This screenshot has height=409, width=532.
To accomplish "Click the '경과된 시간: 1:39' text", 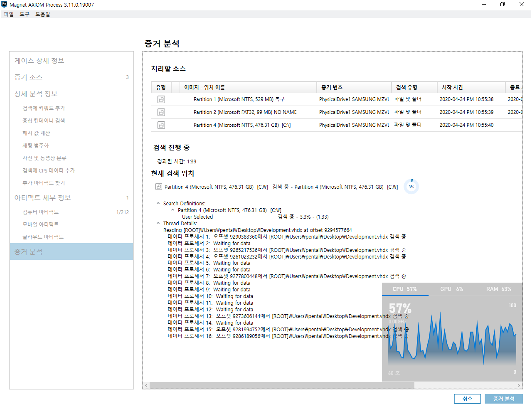I will tap(177, 161).
